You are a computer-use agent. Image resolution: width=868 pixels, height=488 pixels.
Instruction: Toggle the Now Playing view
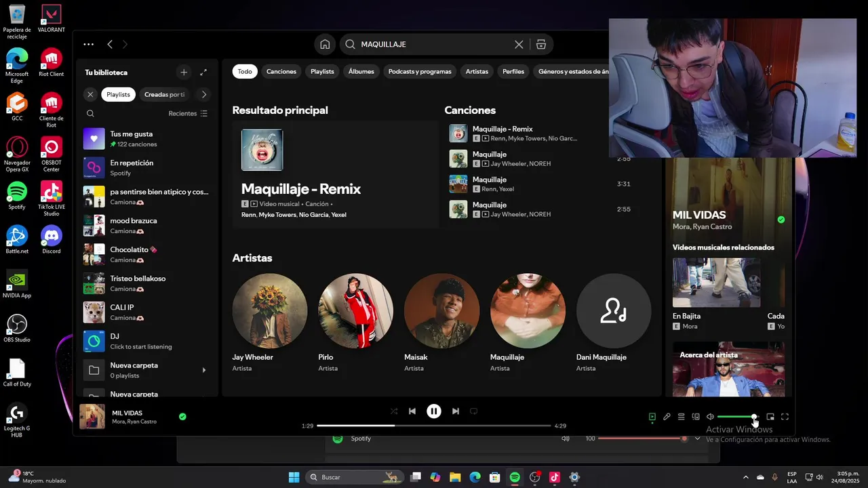[652, 417]
